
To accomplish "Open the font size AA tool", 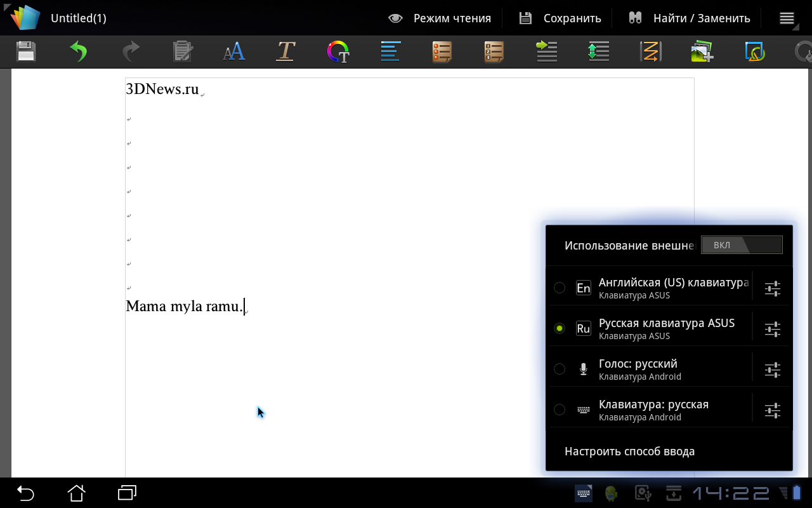I will (233, 51).
